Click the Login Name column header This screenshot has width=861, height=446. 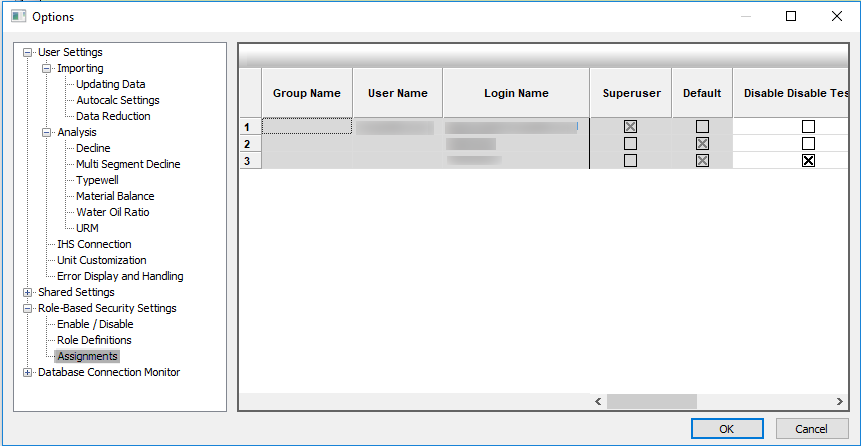pos(516,93)
